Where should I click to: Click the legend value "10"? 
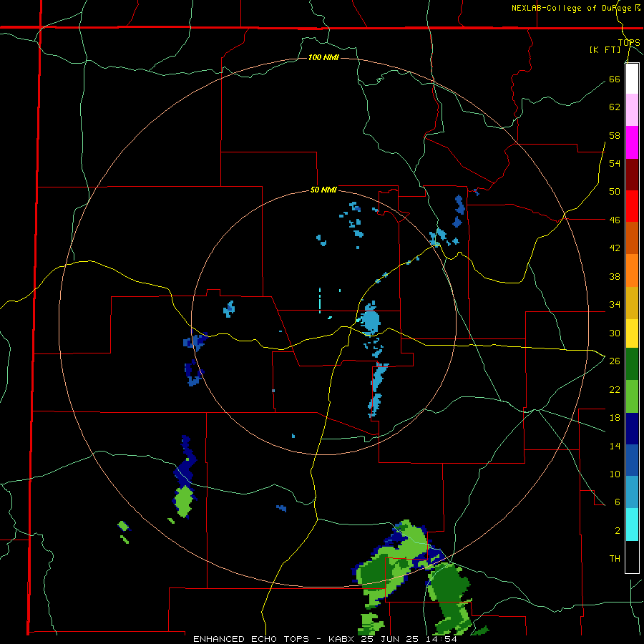point(615,474)
